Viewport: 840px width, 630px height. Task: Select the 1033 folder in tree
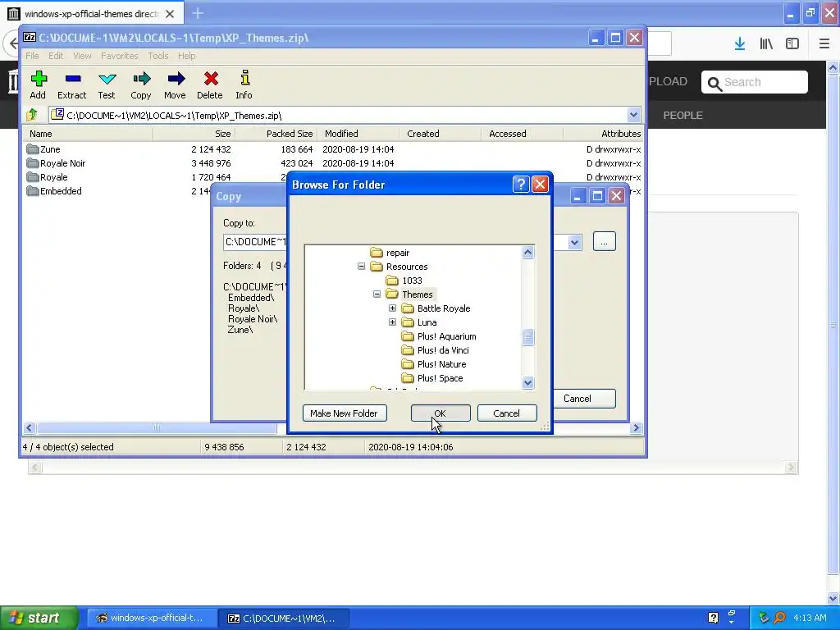[x=412, y=281]
